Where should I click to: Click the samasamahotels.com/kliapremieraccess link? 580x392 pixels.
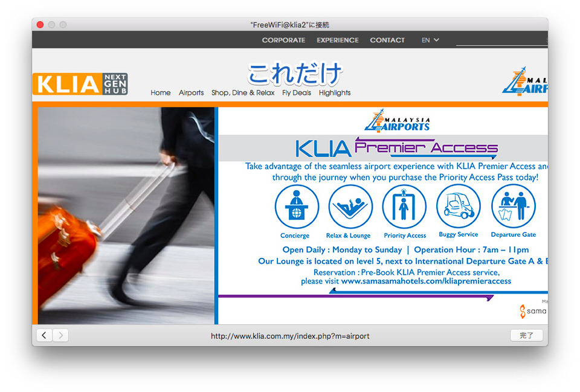coord(426,281)
